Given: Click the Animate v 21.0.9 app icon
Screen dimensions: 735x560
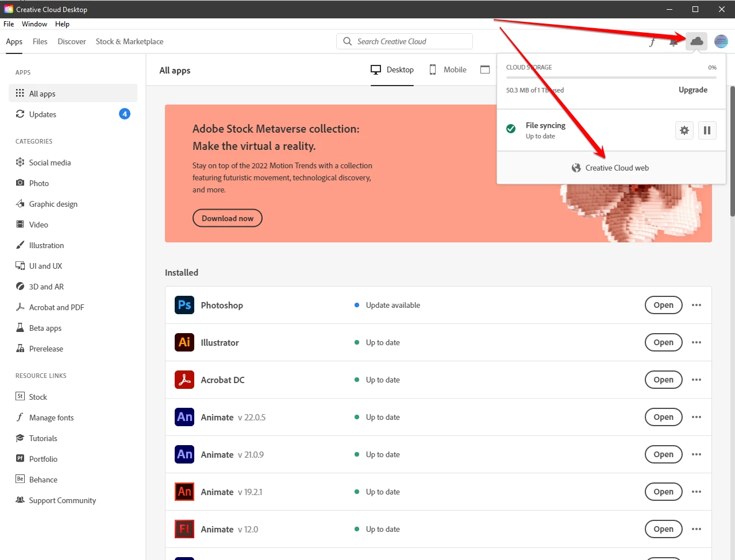Looking at the screenshot, I should point(184,454).
